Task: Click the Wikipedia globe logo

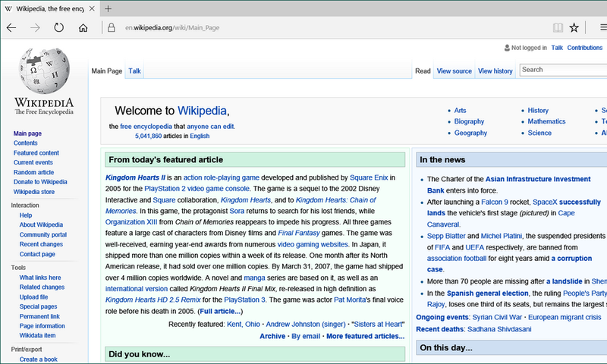Action: click(44, 71)
